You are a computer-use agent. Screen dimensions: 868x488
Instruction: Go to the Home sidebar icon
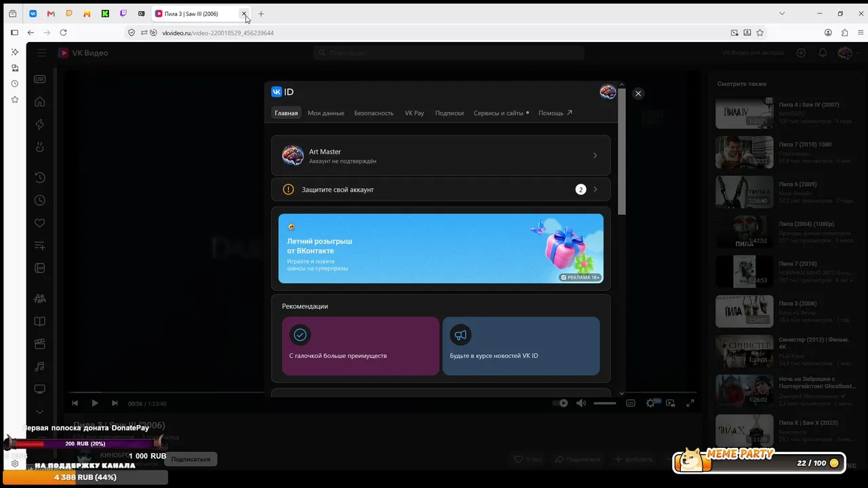[x=40, y=102]
